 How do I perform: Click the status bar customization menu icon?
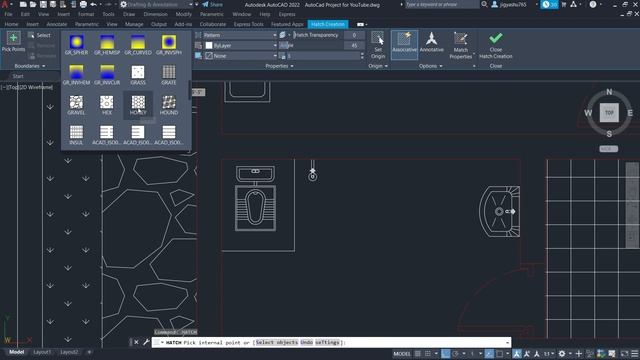pyautogui.click(x=634, y=354)
